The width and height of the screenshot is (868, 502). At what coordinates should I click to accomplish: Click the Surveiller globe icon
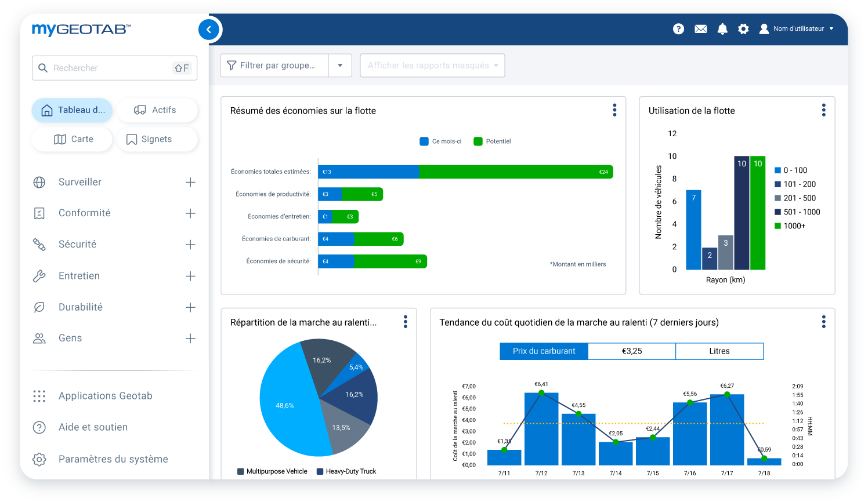39,182
